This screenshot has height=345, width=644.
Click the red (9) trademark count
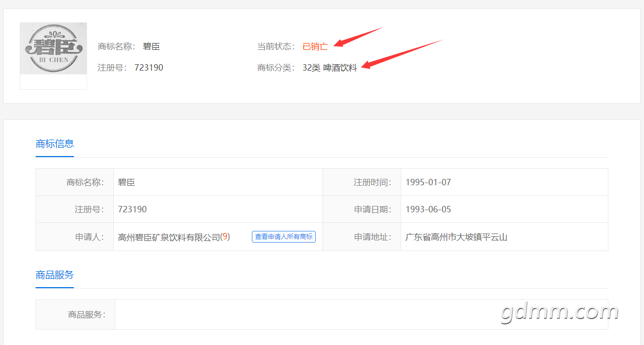tap(225, 237)
